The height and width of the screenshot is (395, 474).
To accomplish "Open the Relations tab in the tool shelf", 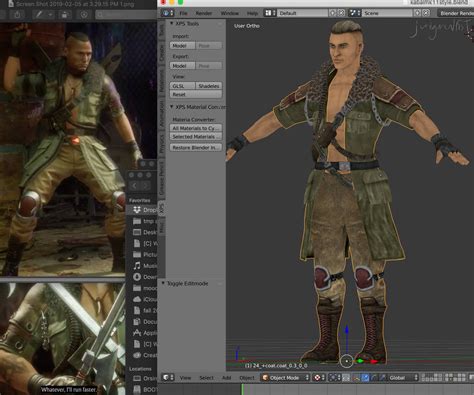I will coord(162,81).
